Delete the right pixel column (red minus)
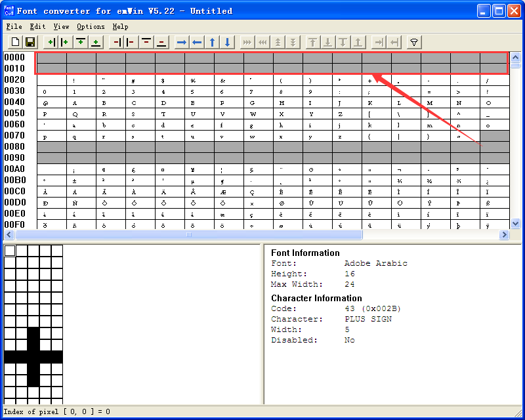The width and height of the screenshot is (525, 420). [131, 42]
